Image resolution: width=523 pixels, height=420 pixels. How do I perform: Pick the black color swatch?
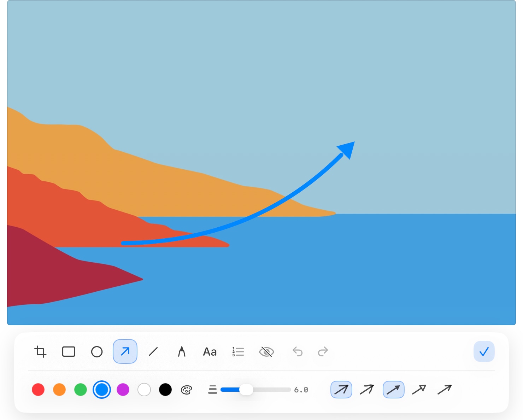(x=165, y=390)
